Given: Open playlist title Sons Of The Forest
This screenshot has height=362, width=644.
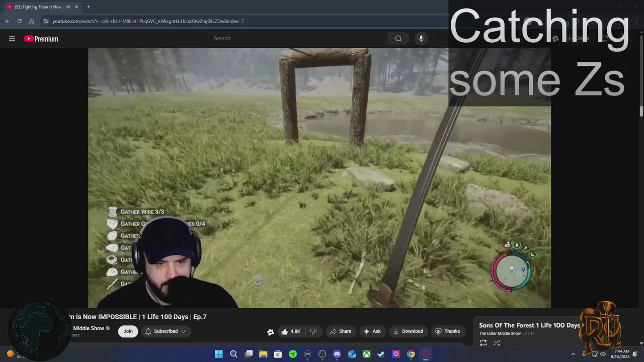Looking at the screenshot, I should 529,325.
